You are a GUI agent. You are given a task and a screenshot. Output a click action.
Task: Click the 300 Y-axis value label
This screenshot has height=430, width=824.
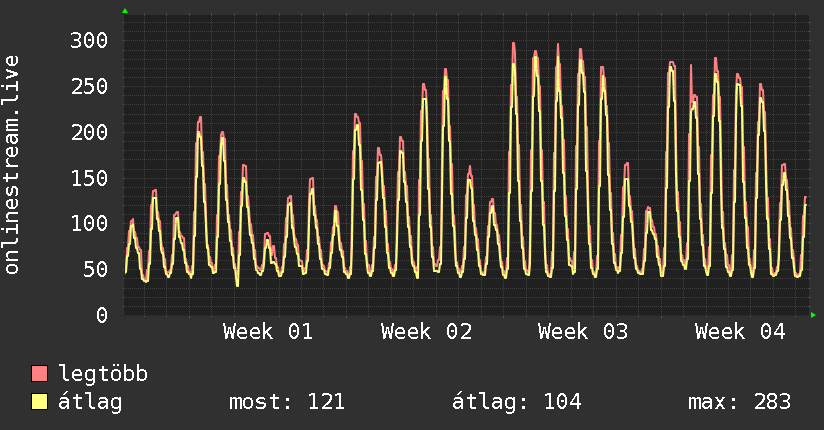coord(88,40)
